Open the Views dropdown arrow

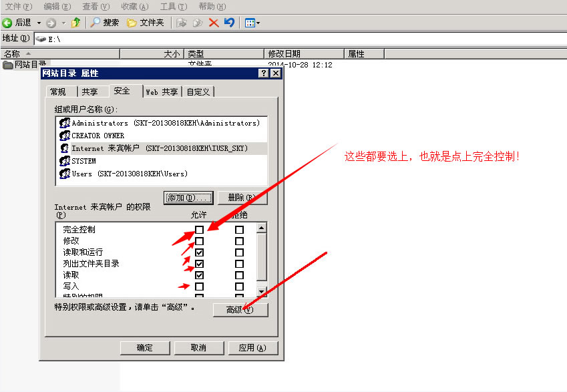(258, 23)
